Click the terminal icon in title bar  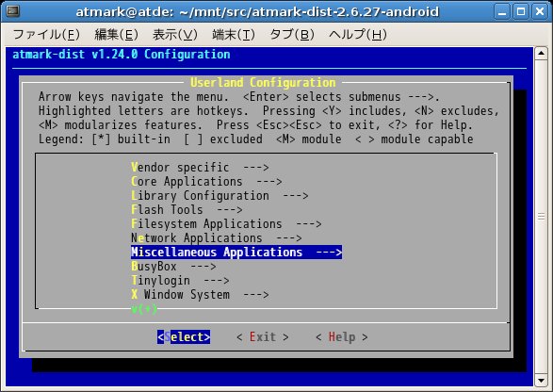coord(12,11)
